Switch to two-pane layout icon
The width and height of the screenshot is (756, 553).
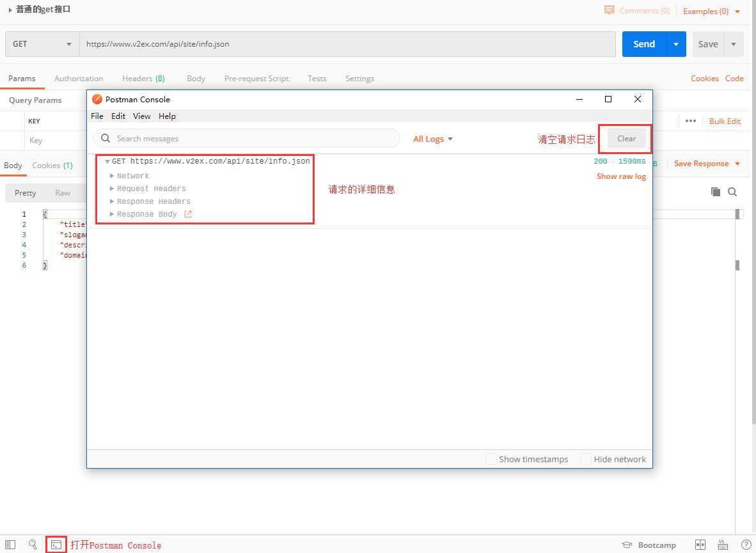click(700, 545)
